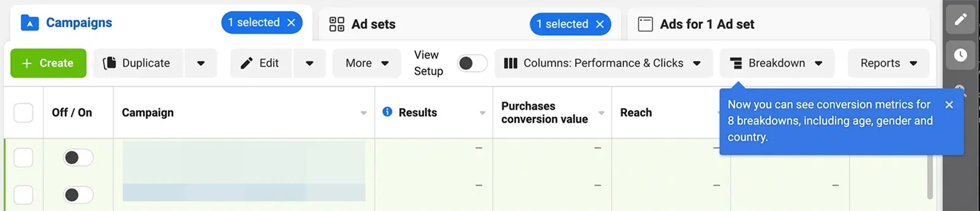Dismiss the breakdown tooltip with X
The height and width of the screenshot is (211, 980).
click(949, 105)
